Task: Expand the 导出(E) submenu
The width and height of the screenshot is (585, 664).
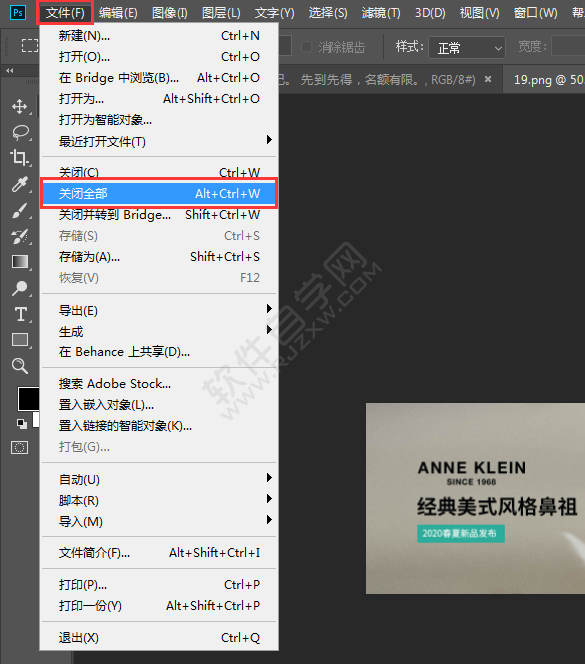Action: pos(159,310)
